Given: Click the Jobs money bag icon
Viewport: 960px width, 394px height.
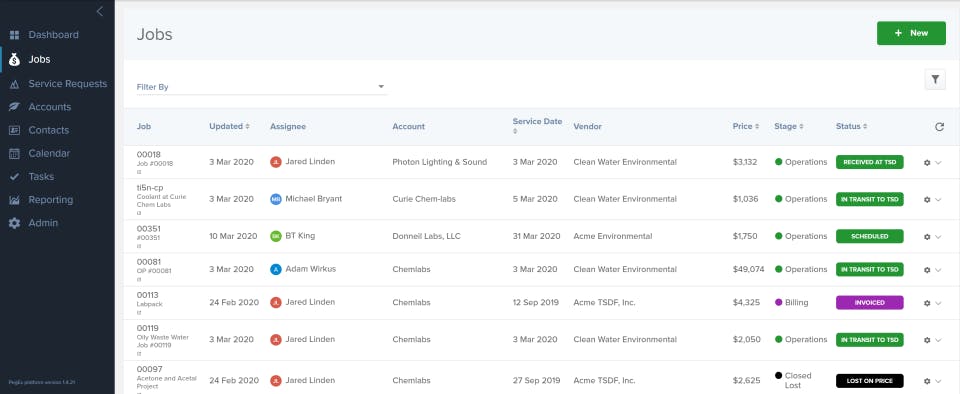Looking at the screenshot, I should pos(14,59).
